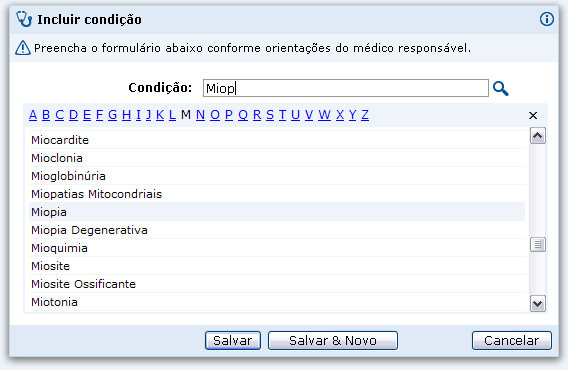Click inside the Condição text field
The height and width of the screenshot is (370, 568).
(346, 88)
